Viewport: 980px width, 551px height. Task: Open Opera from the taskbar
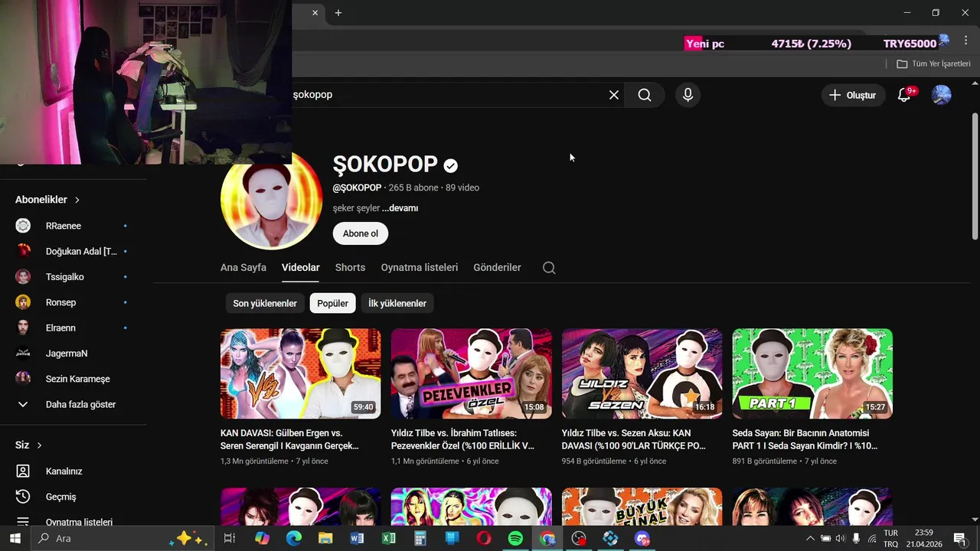click(x=484, y=539)
